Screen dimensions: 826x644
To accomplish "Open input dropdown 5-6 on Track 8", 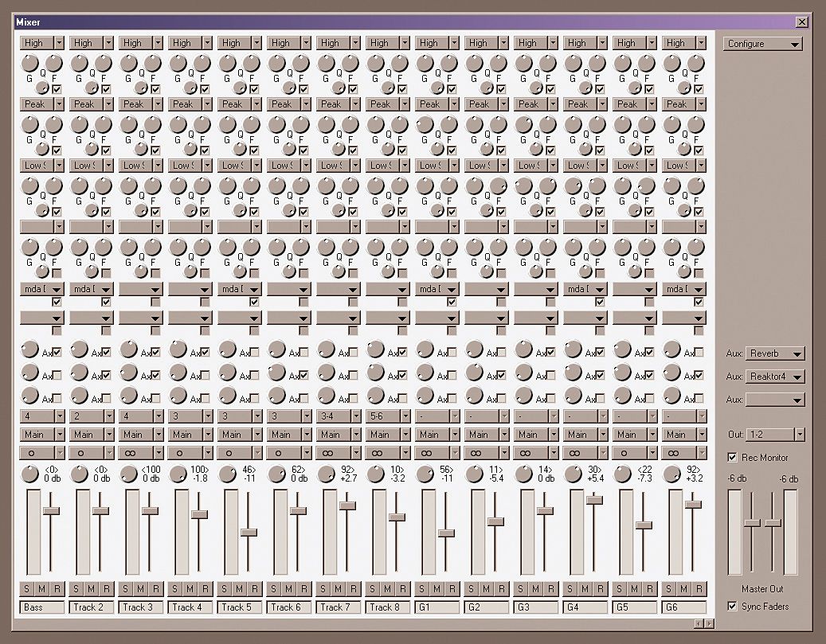I will click(x=388, y=416).
